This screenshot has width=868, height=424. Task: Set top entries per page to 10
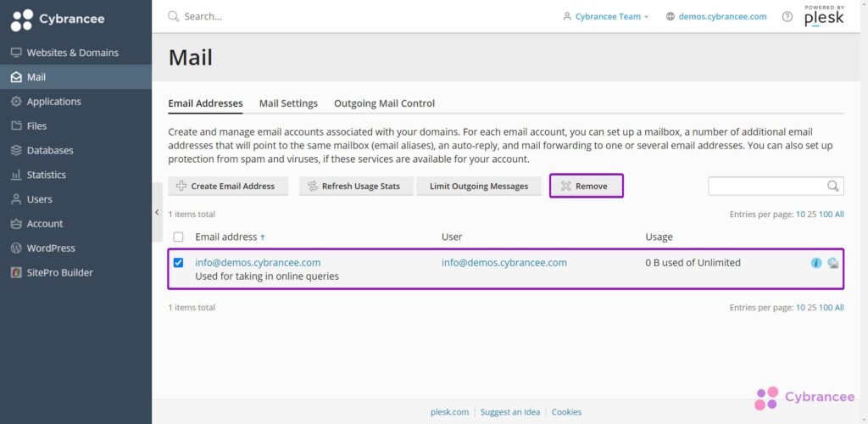800,215
